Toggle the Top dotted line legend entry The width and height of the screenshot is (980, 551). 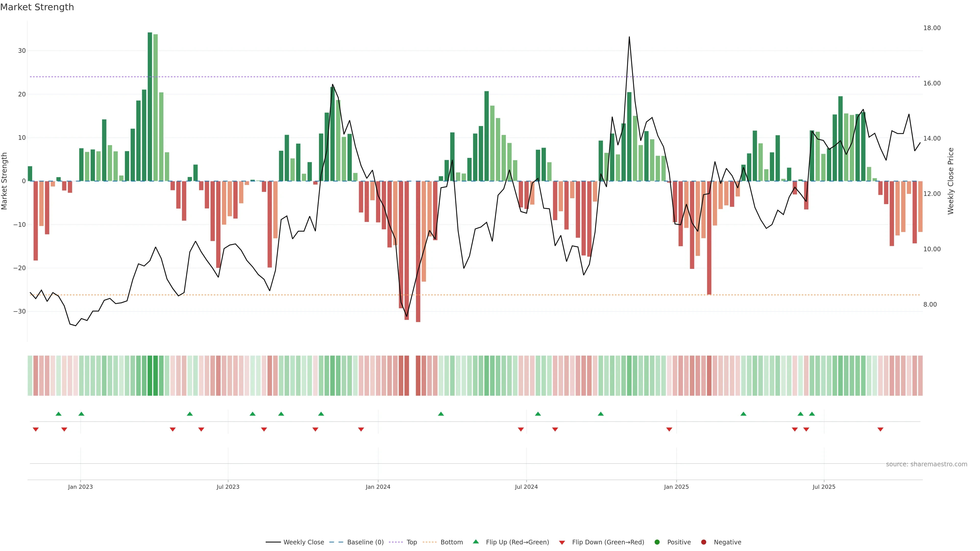pyautogui.click(x=411, y=542)
